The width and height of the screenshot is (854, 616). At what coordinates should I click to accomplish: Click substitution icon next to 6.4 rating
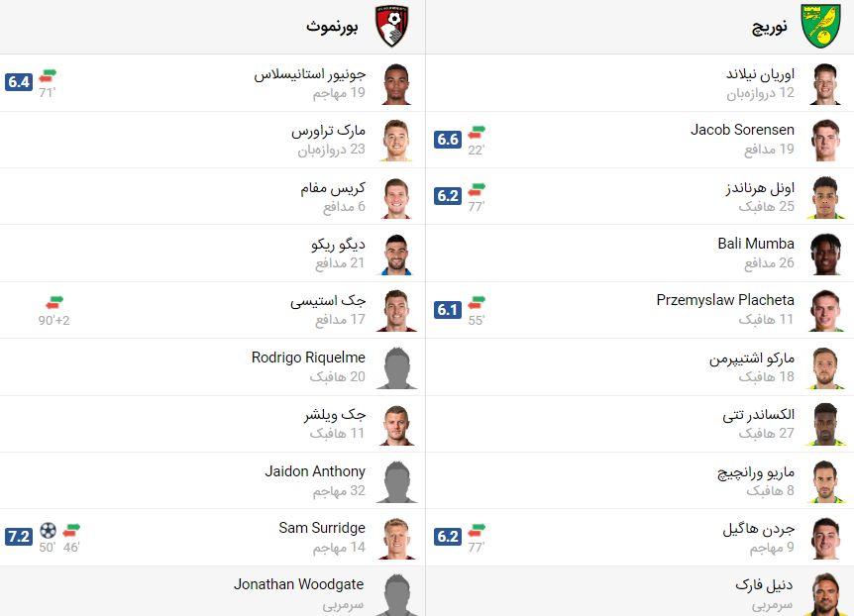(x=48, y=75)
